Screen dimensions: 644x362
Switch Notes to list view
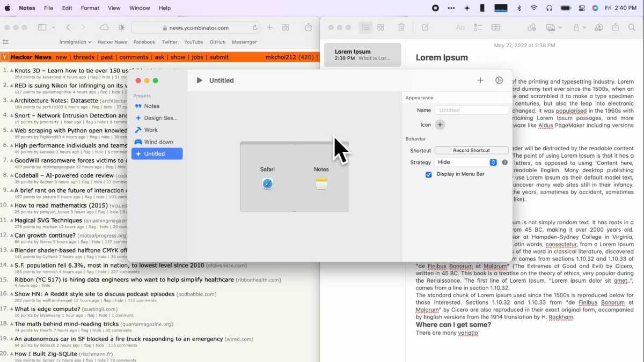(365, 27)
